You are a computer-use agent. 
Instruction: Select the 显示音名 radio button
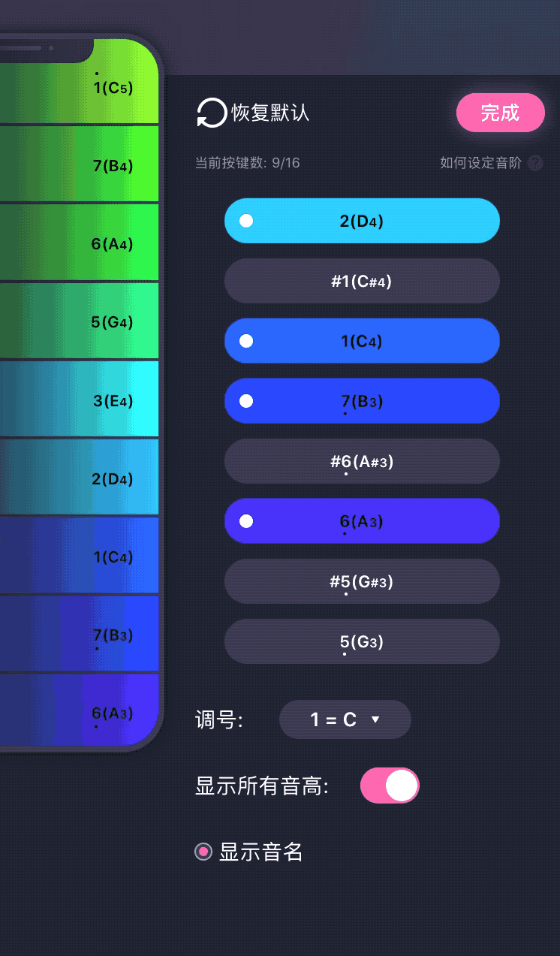203,852
